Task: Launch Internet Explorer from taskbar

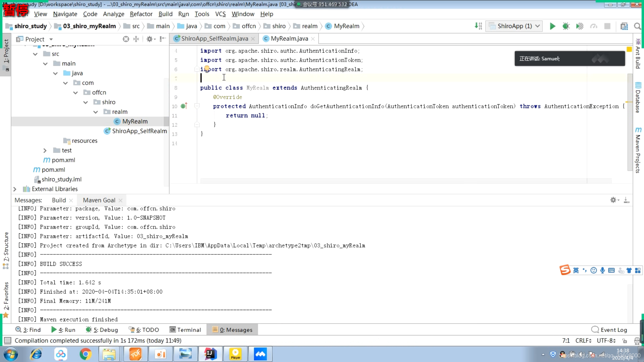Action: [36, 354]
